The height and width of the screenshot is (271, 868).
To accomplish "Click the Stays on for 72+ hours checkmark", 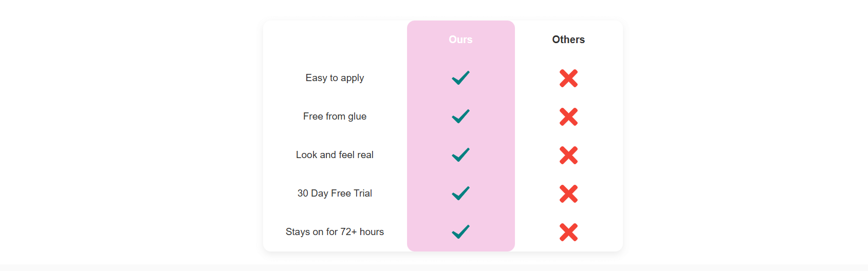I will [x=460, y=231].
